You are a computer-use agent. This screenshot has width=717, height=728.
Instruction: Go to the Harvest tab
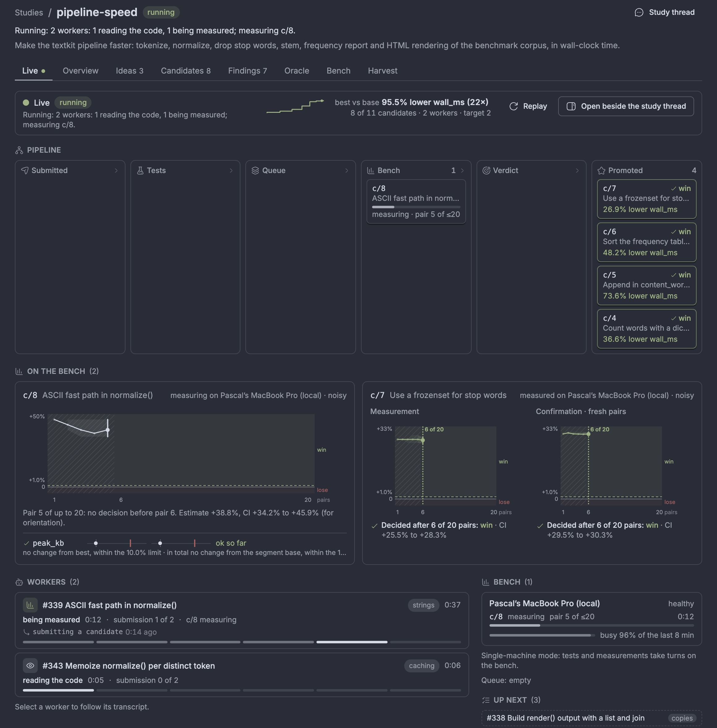tap(383, 71)
